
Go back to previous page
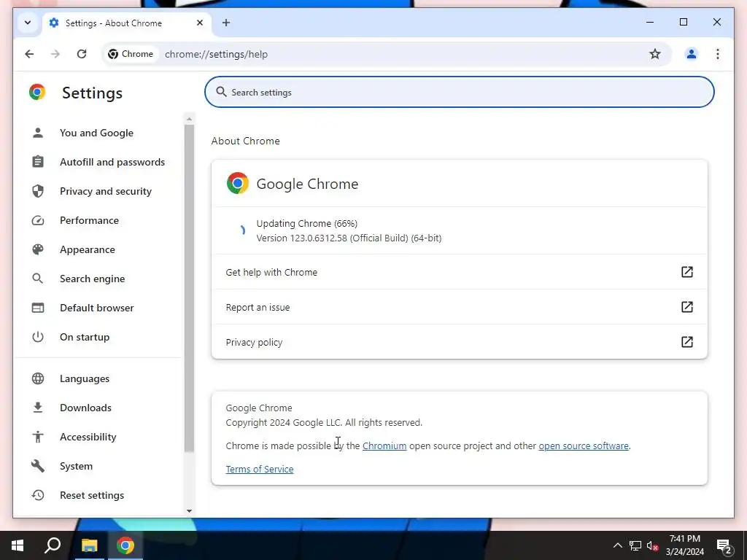pyautogui.click(x=29, y=54)
